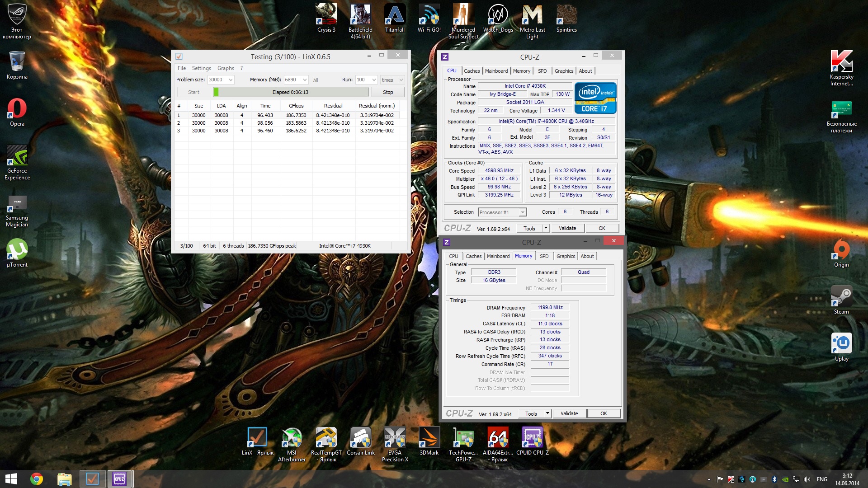Click the All memory label in LinX
Screen dimensions: 868x488
316,80
